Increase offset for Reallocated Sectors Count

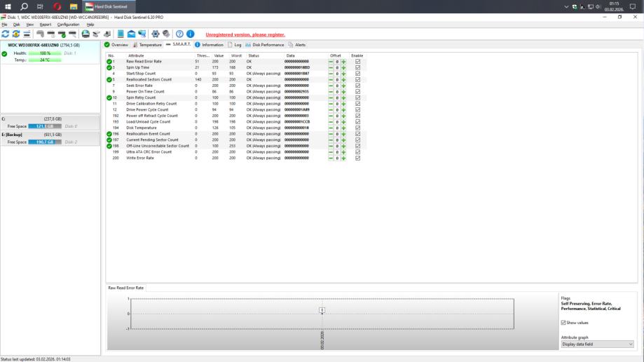point(344,80)
